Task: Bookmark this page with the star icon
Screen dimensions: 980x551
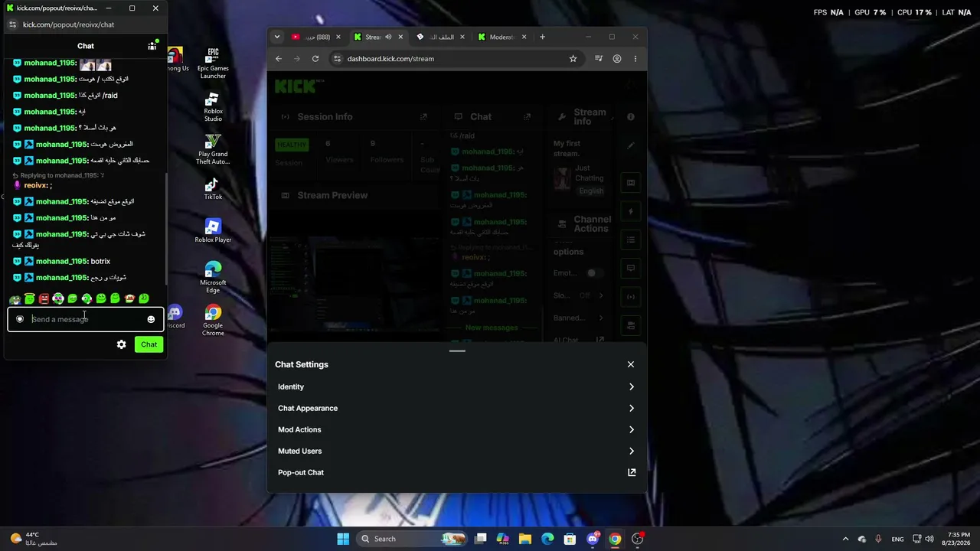Action: [x=573, y=59]
